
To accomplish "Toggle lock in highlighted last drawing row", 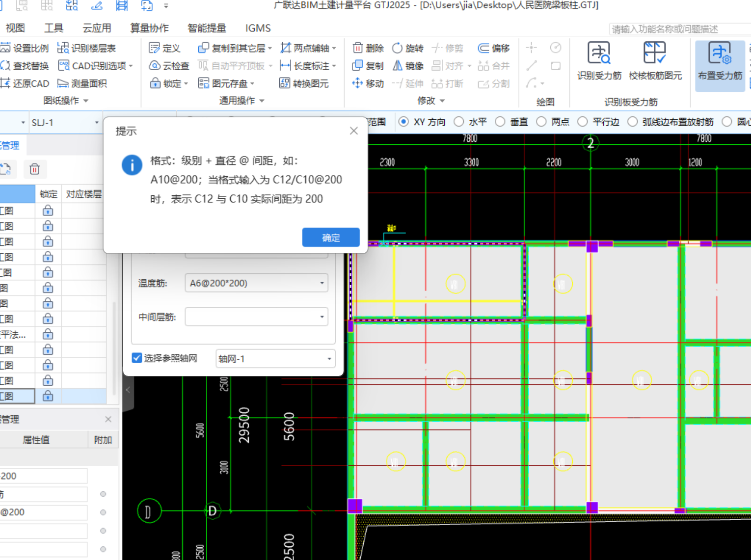I will coord(48,396).
